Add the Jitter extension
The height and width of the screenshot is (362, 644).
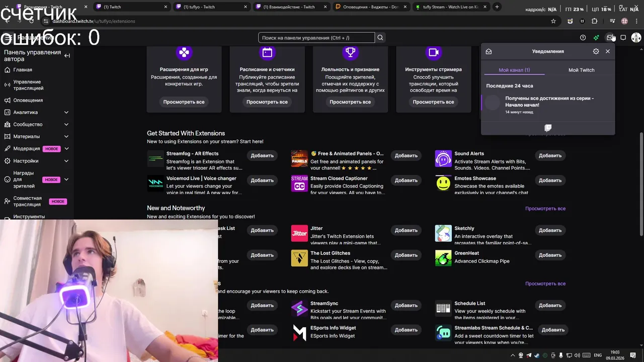pos(406,230)
